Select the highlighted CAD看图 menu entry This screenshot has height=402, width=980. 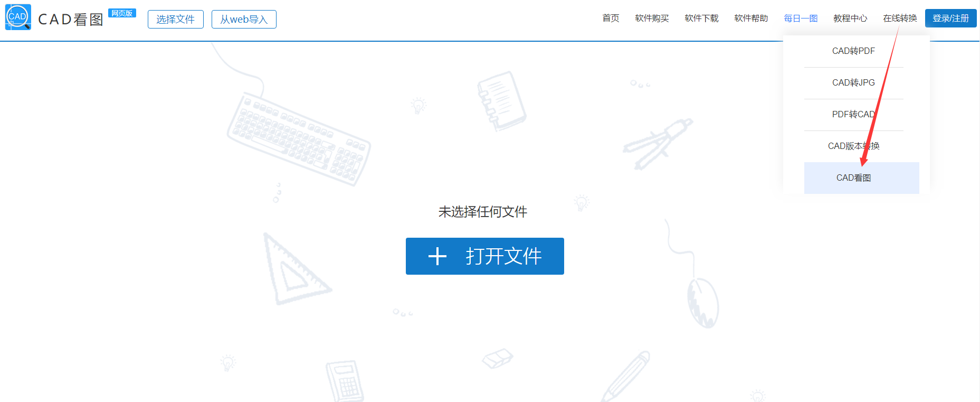[x=861, y=178]
